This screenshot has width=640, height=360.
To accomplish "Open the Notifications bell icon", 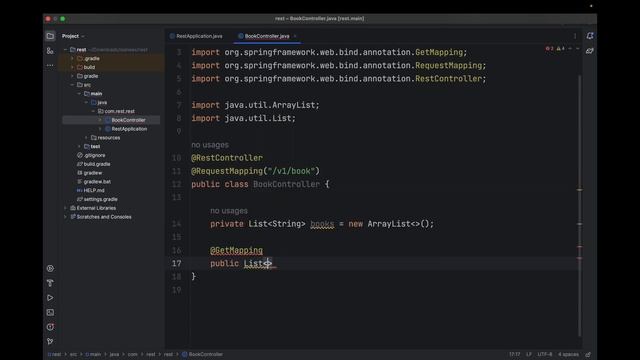I will tap(590, 36).
